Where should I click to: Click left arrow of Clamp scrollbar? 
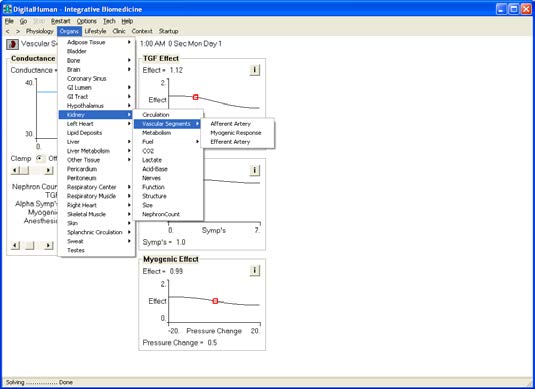click(x=15, y=170)
